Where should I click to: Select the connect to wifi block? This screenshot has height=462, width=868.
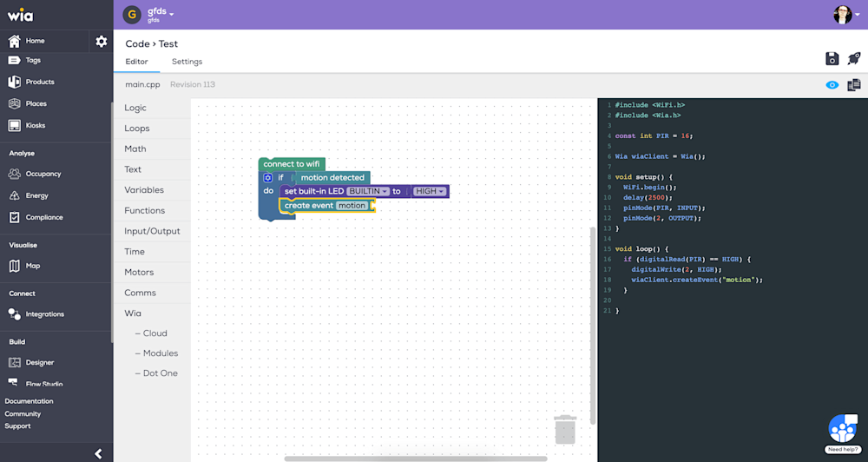292,164
